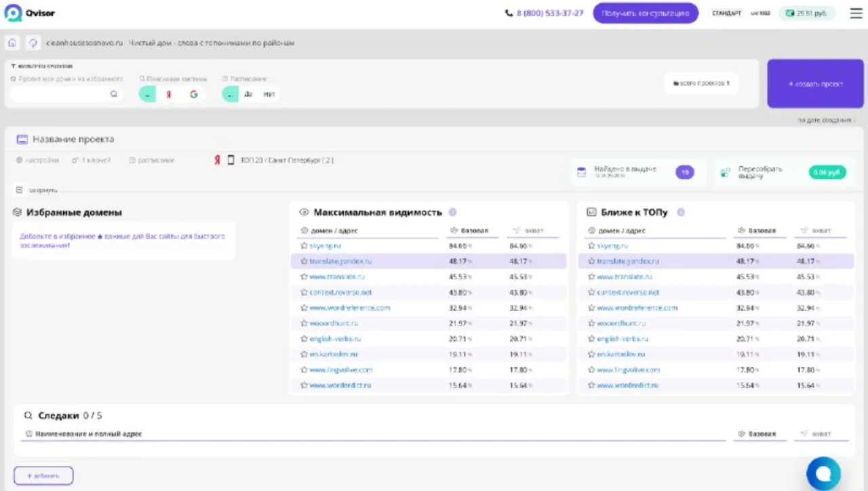Select the Google search engine filter

point(193,94)
